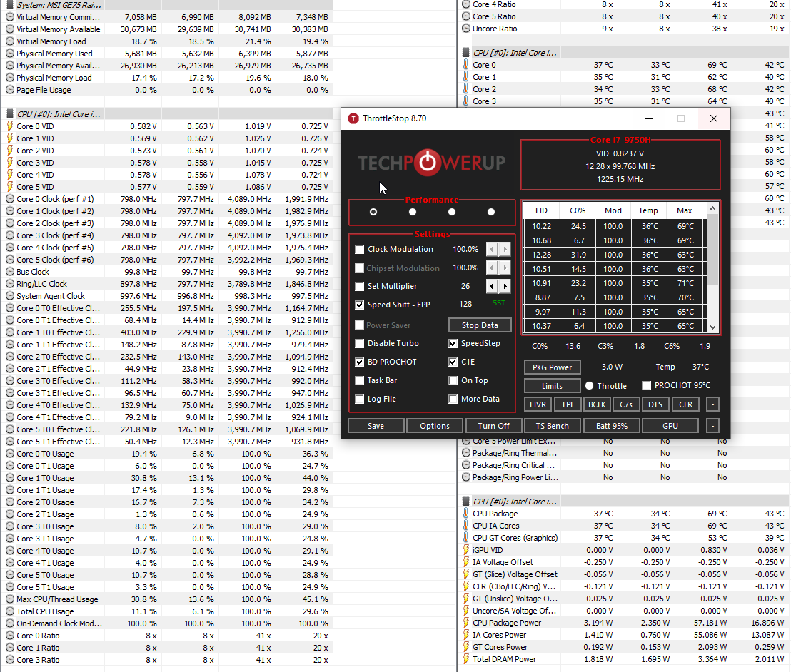791x672 pixels.
Task: Open the C7s C-states window
Action: pyautogui.click(x=626, y=404)
